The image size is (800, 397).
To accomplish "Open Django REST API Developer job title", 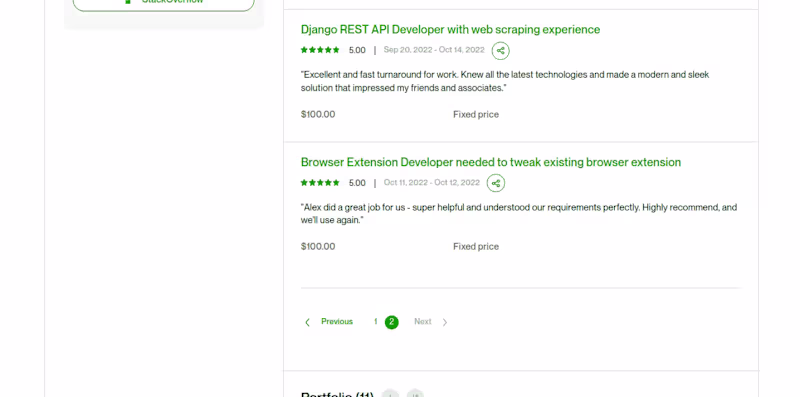I will coord(450,30).
